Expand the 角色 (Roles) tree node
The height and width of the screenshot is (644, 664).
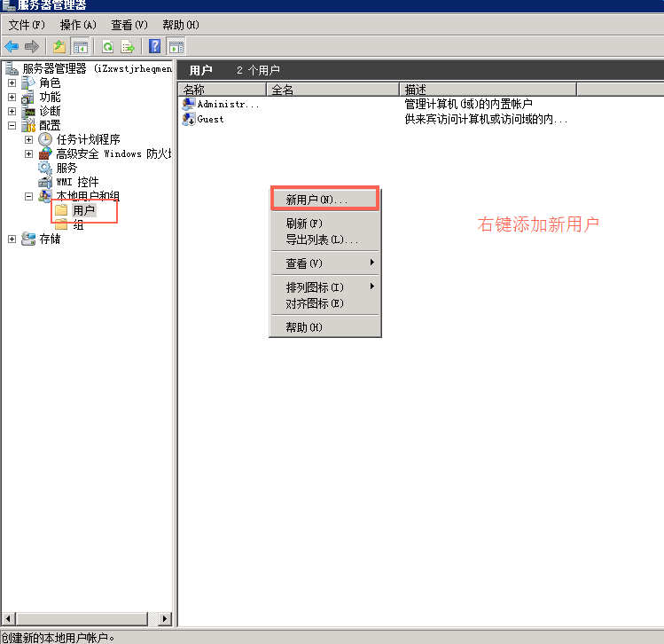point(12,82)
